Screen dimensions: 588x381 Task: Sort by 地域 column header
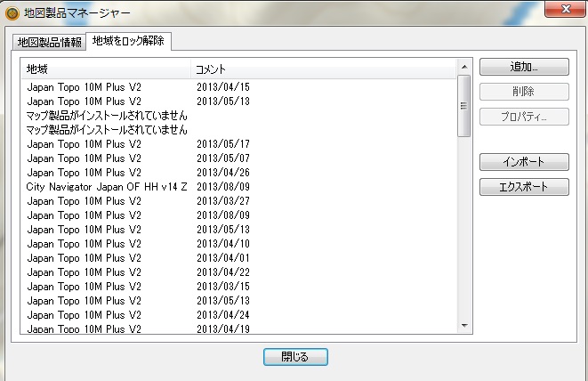pyautogui.click(x=106, y=69)
